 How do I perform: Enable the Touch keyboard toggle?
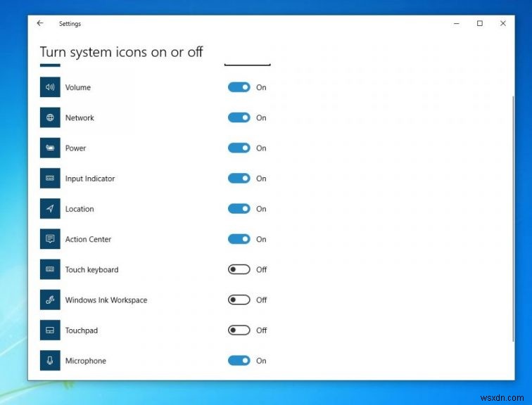tap(239, 269)
